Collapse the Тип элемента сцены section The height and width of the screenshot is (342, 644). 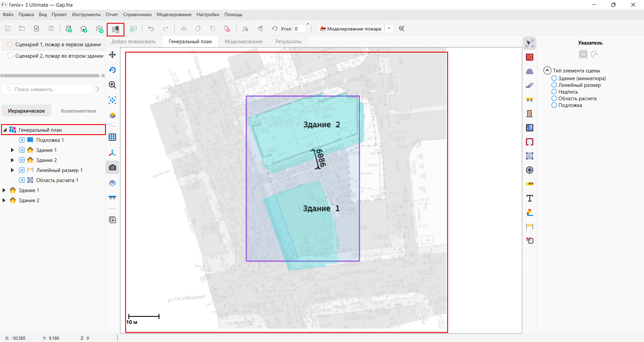(547, 71)
